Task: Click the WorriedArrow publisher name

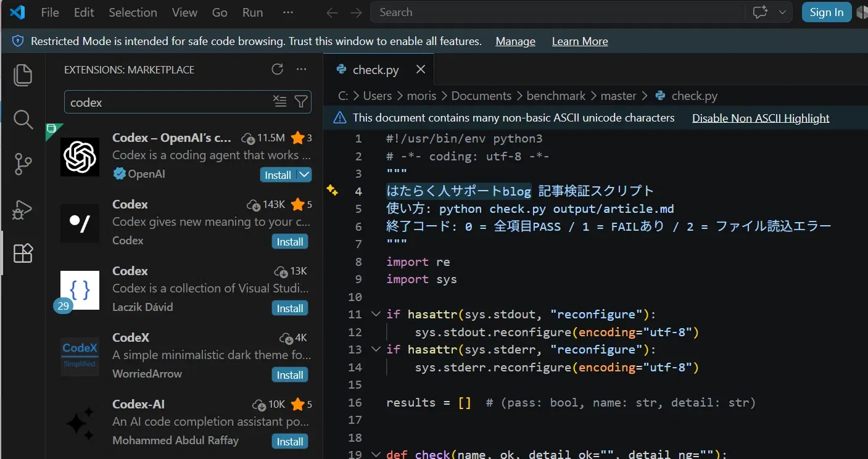Action: coord(147,373)
